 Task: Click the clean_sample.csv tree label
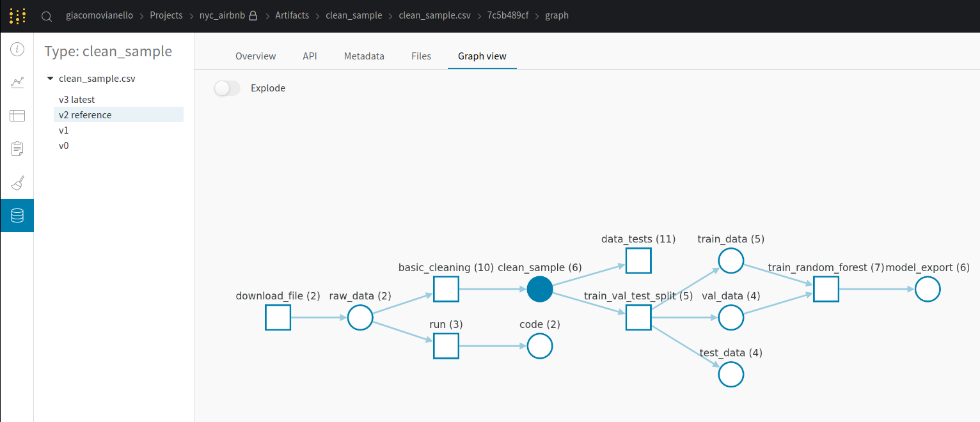click(97, 79)
